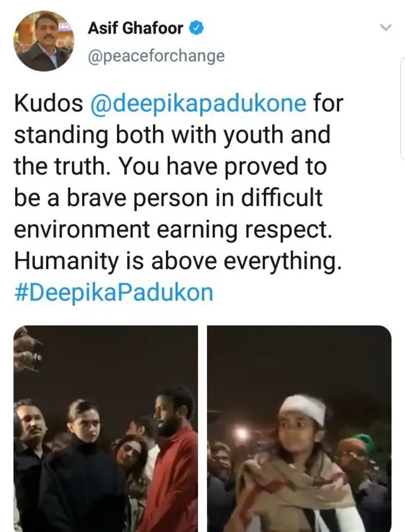Click the phrase 'standing both with youth and'
Image resolution: width=405 pixels, height=532 pixels.
pos(172,135)
